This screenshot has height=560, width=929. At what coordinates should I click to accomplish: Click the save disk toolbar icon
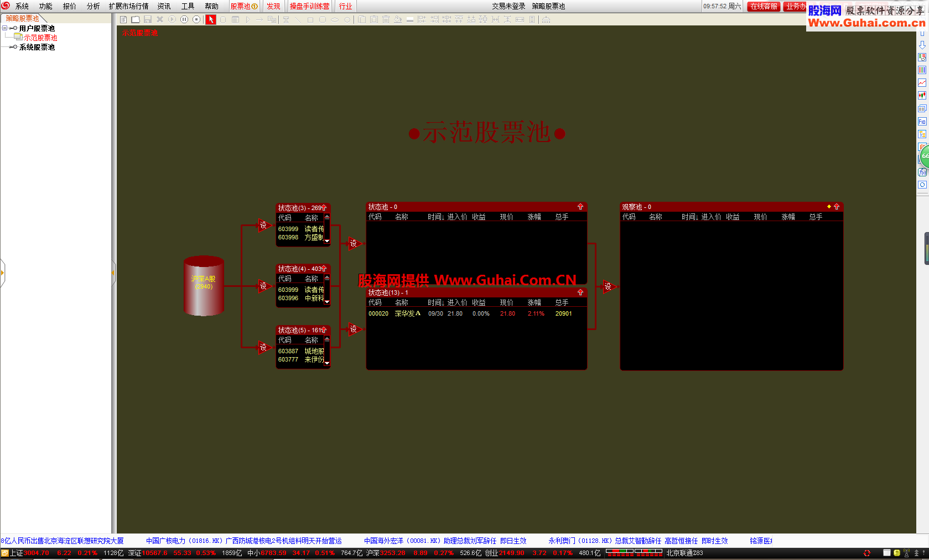[x=148, y=19]
